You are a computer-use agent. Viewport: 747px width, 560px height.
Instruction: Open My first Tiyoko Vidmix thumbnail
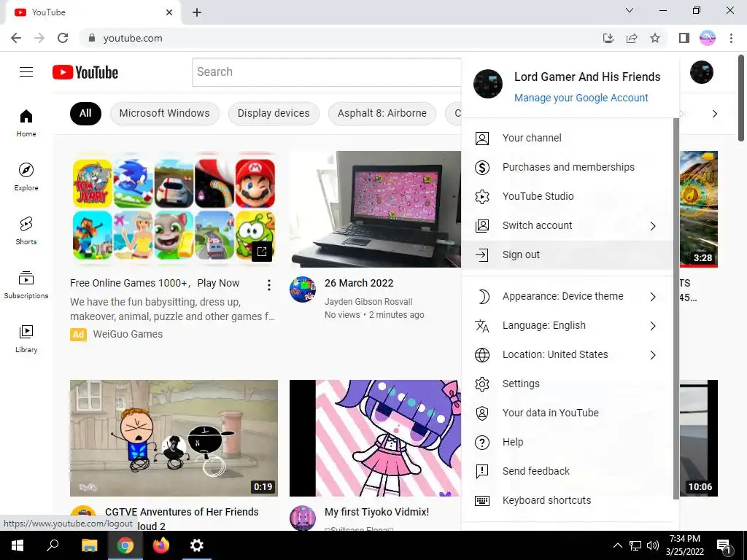(x=376, y=438)
